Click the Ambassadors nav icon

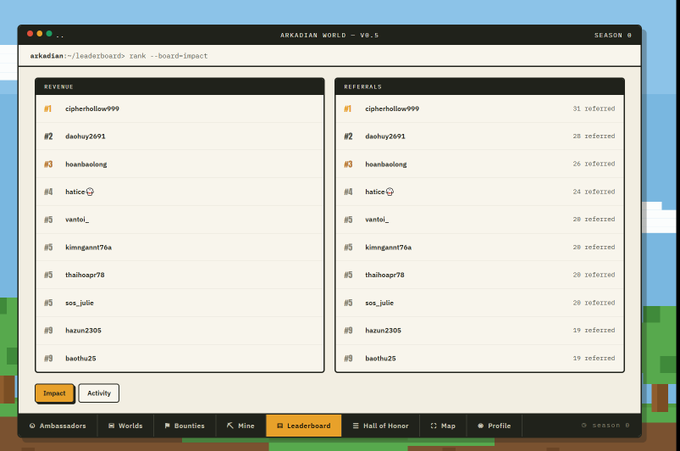coord(32,426)
